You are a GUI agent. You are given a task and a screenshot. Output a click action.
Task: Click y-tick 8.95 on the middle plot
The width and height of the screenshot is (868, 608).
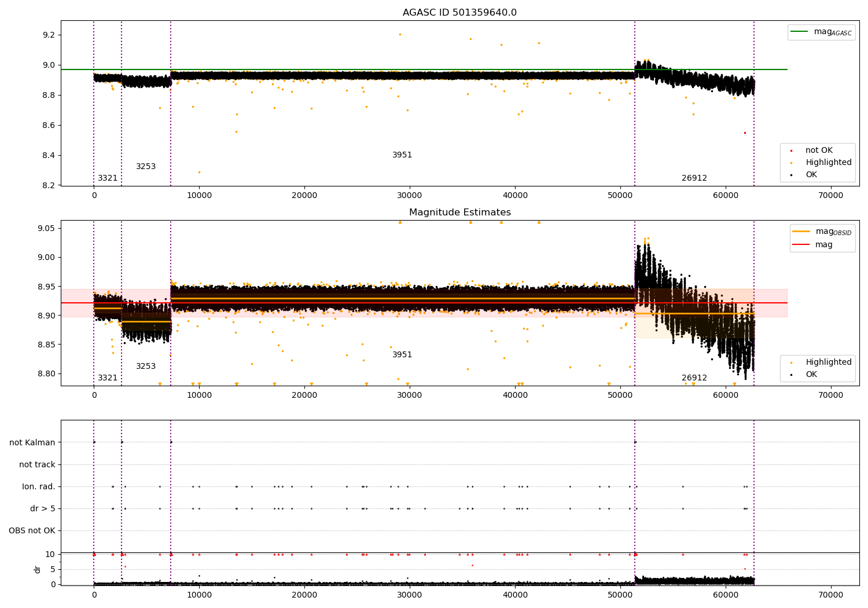(46, 287)
